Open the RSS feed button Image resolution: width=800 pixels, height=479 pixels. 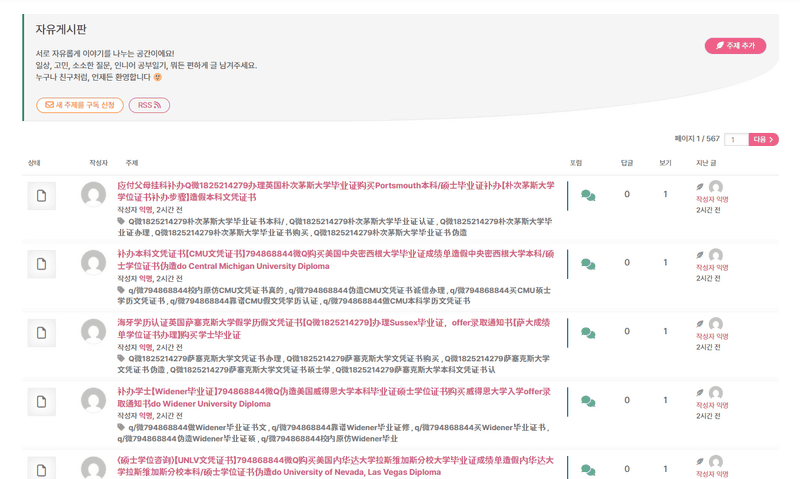[149, 105]
